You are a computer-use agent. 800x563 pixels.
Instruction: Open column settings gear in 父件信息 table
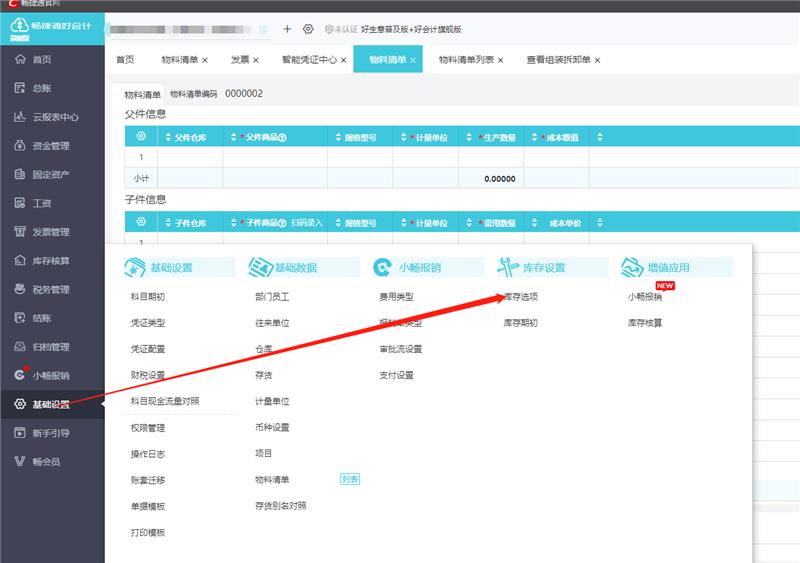[141, 136]
